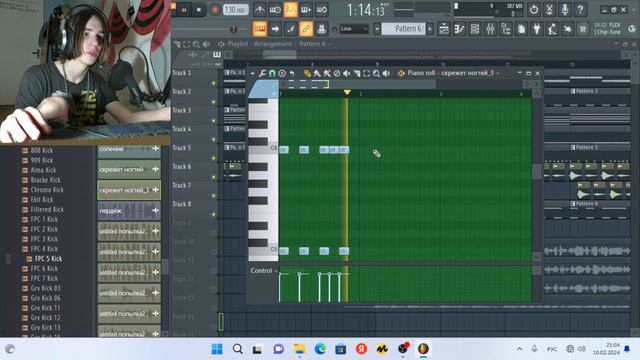Open the Channel rack view icon
The height and width of the screenshot is (360, 640).
point(475,29)
